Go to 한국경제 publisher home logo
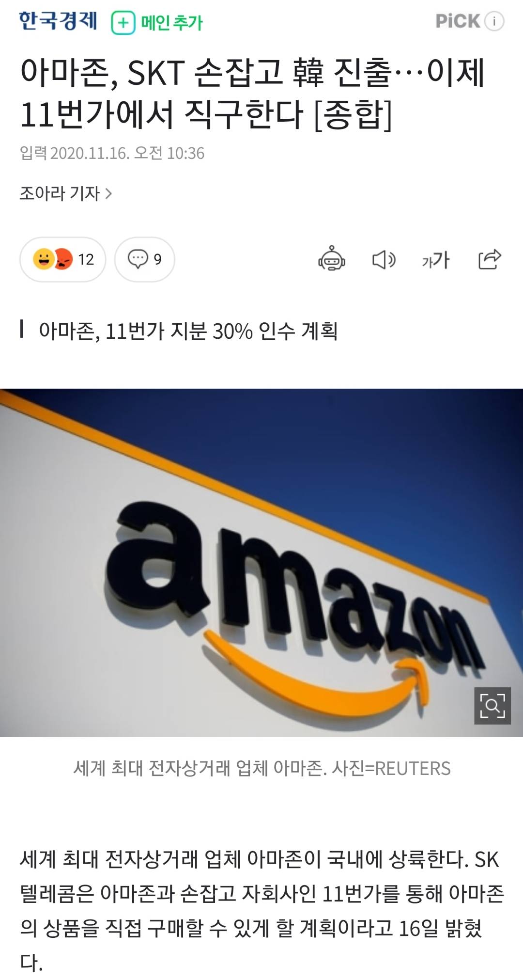This screenshot has width=523, height=980. click(58, 21)
